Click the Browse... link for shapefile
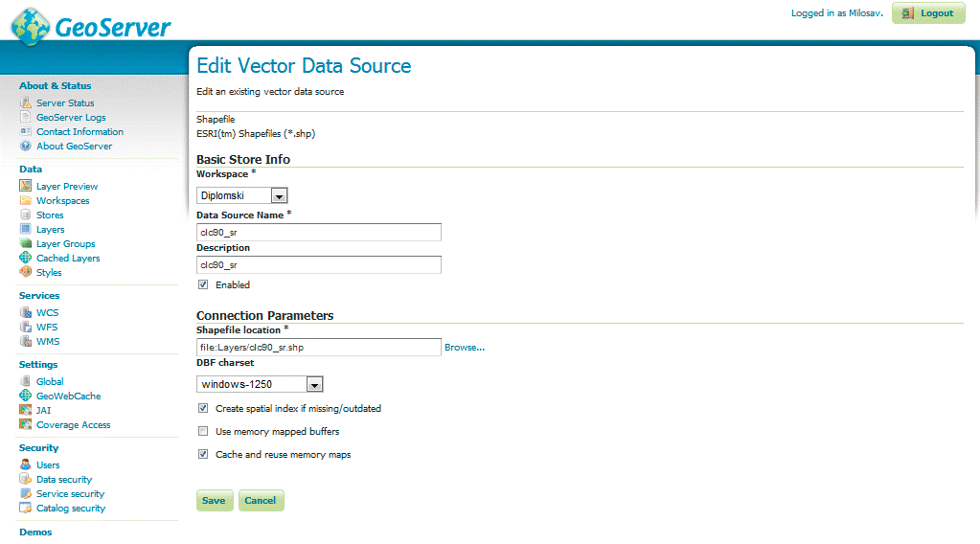Viewport: 980px width, 544px height. [465, 348]
